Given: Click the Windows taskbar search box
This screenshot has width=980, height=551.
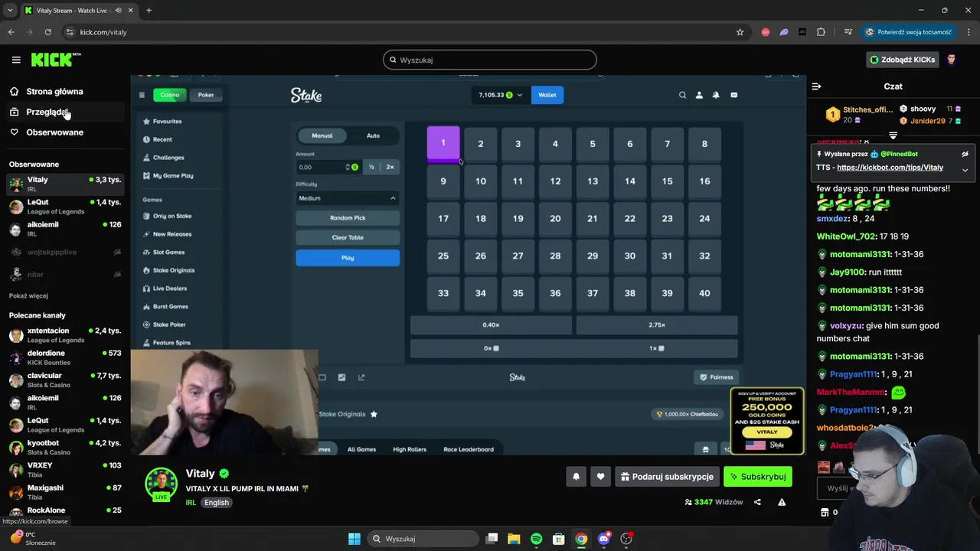Looking at the screenshot, I should click(425, 539).
